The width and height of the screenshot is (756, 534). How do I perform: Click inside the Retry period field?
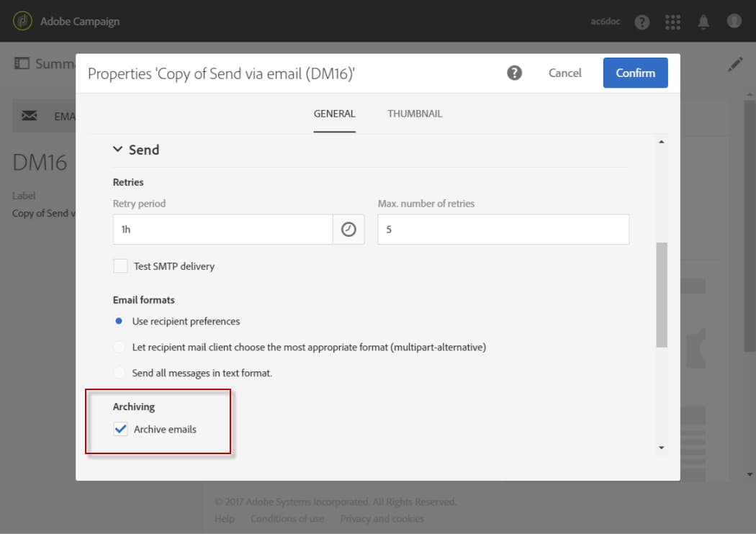click(216, 229)
